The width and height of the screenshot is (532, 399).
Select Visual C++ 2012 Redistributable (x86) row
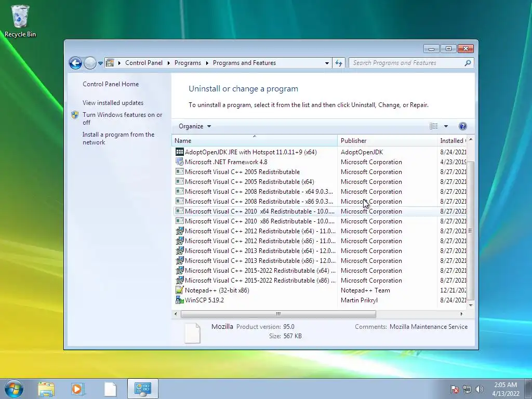[x=320, y=241]
